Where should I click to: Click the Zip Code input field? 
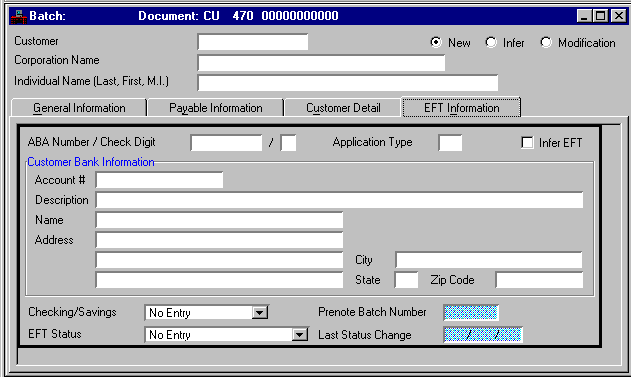pyautogui.click(x=539, y=280)
